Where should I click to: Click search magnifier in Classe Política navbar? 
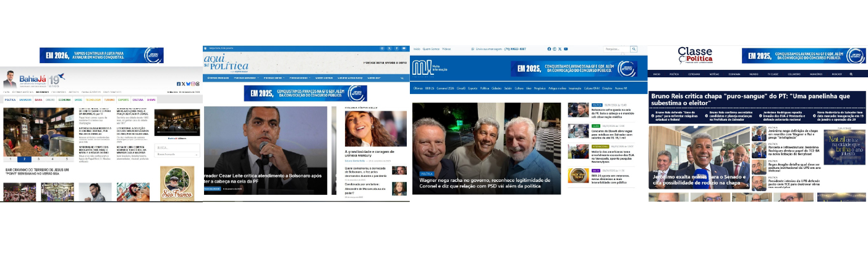[x=851, y=74]
